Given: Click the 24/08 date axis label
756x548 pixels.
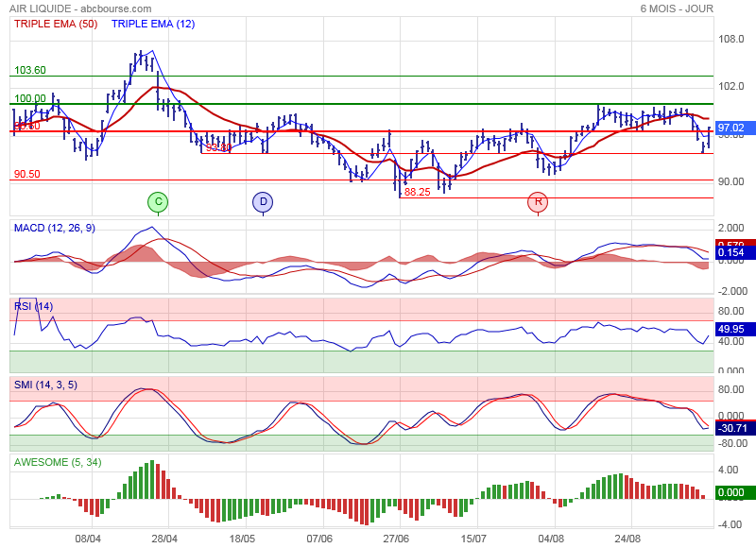Looking at the screenshot, I should (x=627, y=539).
